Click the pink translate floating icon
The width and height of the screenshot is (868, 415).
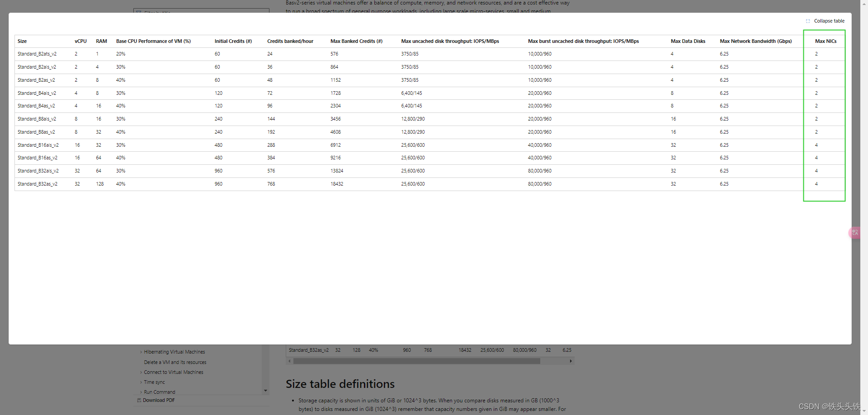tap(854, 233)
